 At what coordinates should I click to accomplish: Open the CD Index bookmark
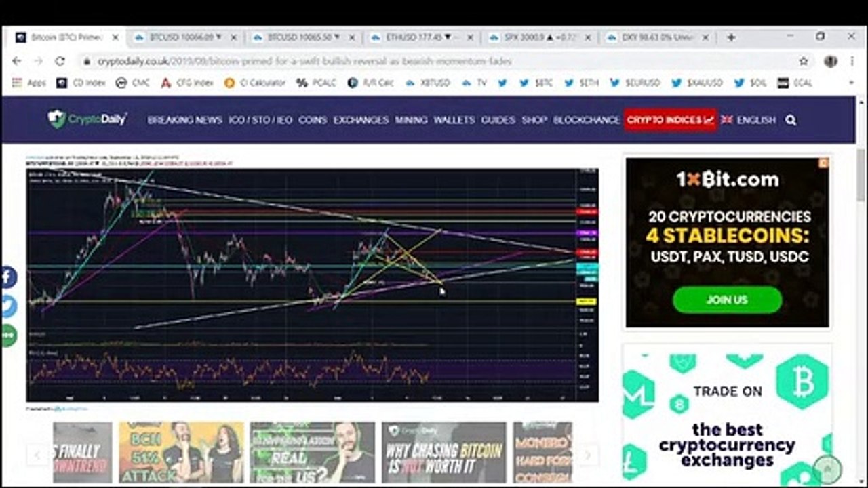click(81, 83)
